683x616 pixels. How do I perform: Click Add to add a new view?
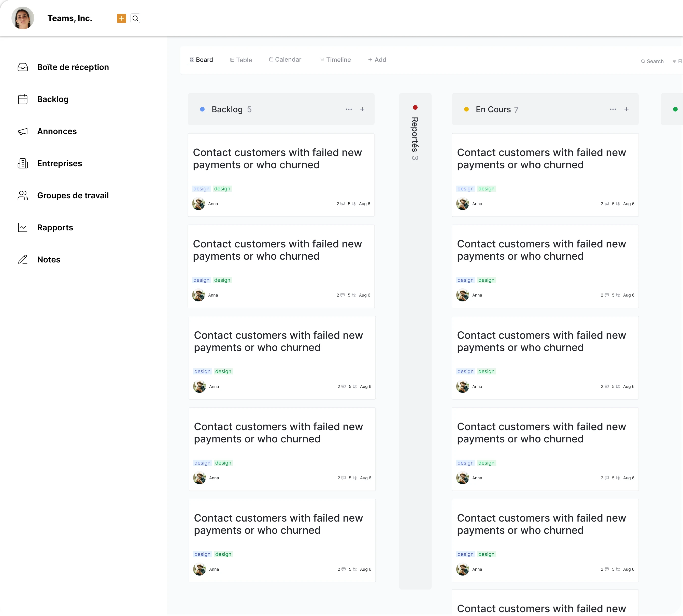click(377, 60)
